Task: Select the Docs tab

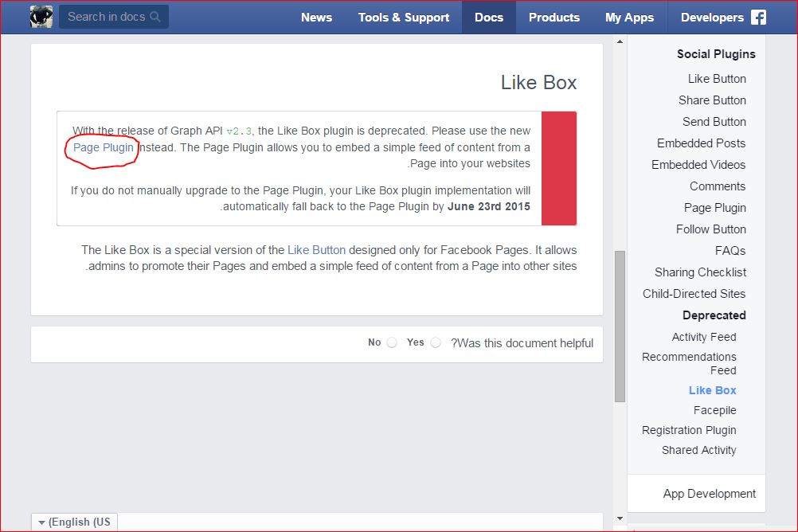Action: [489, 18]
